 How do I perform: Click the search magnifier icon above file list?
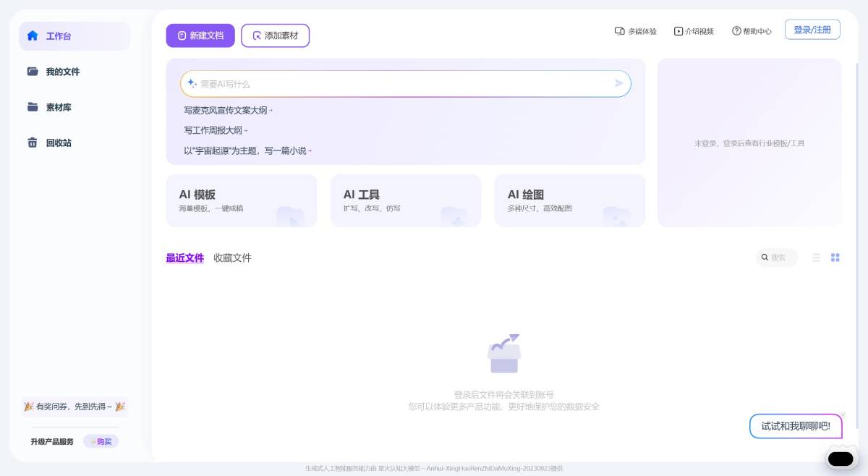[765, 257]
